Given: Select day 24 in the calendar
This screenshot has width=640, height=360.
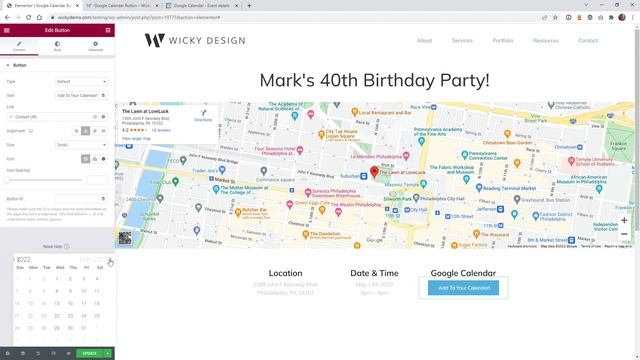Looking at the screenshot, I should [x=84, y=316].
